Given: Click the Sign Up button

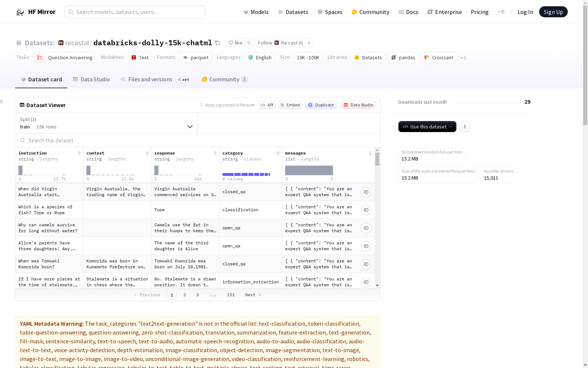Looking at the screenshot, I should click(x=553, y=12).
